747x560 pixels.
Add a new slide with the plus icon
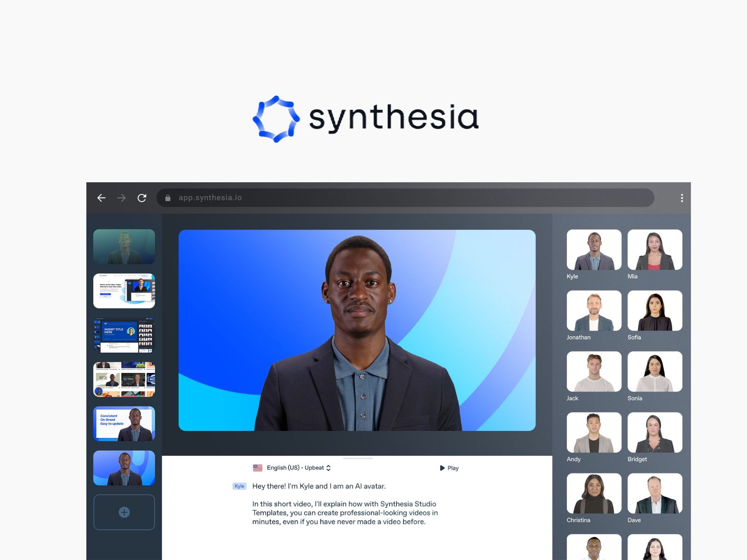click(124, 512)
